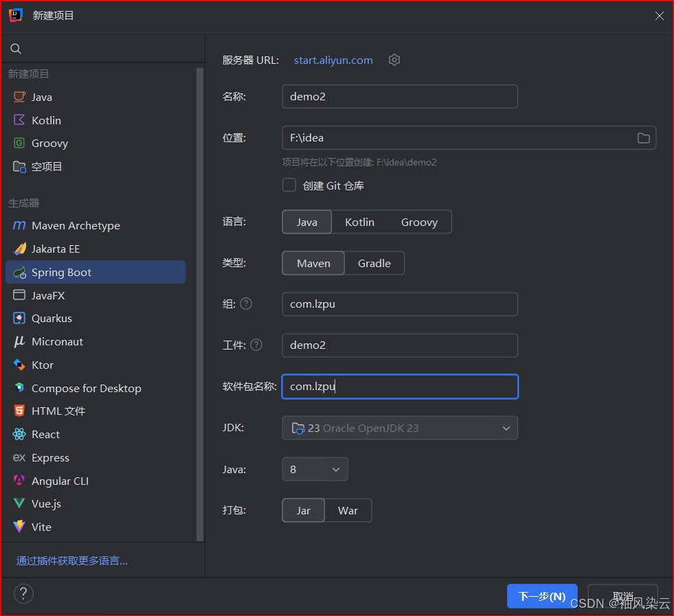The image size is (674, 616).
Task: Select War packaging
Action: point(348,511)
